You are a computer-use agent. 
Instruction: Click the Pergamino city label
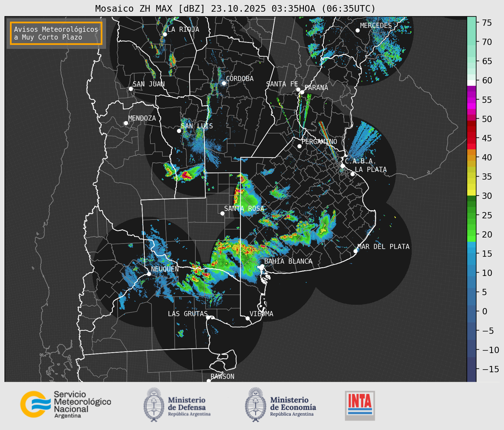319,141
